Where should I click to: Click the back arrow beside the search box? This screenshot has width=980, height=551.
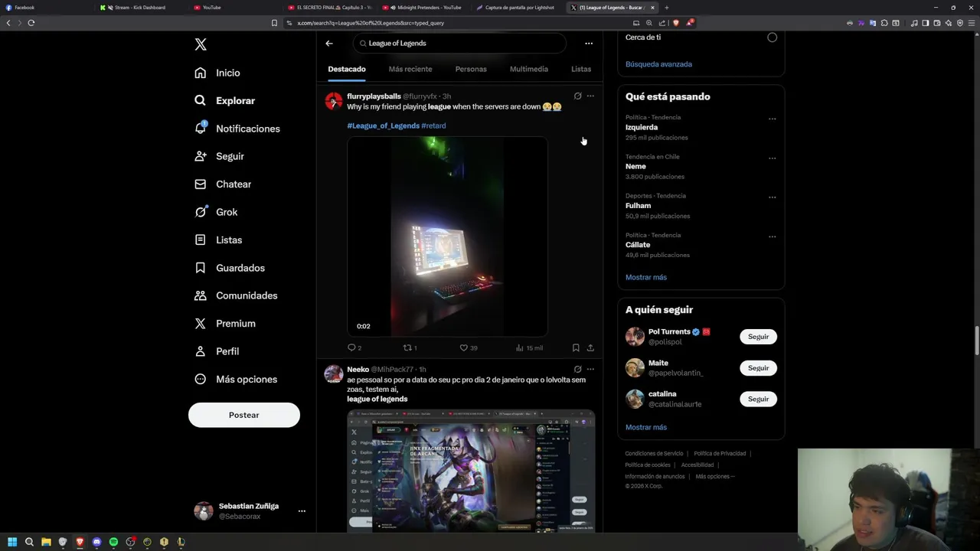(329, 44)
